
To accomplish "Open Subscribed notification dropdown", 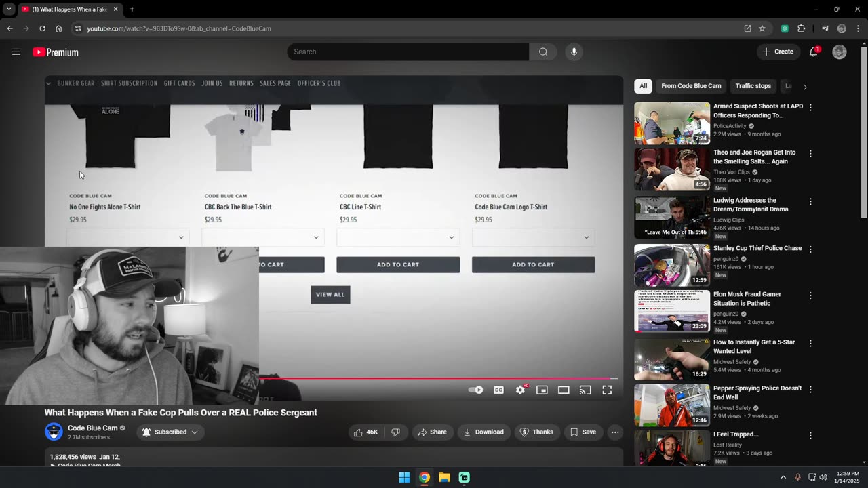I will (170, 432).
